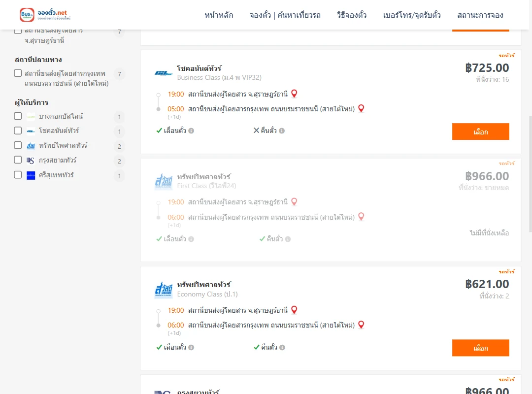This screenshot has height=394, width=532.
Task: Click the ที่นั่งว่าง: 2 seat count
Action: (x=494, y=296)
